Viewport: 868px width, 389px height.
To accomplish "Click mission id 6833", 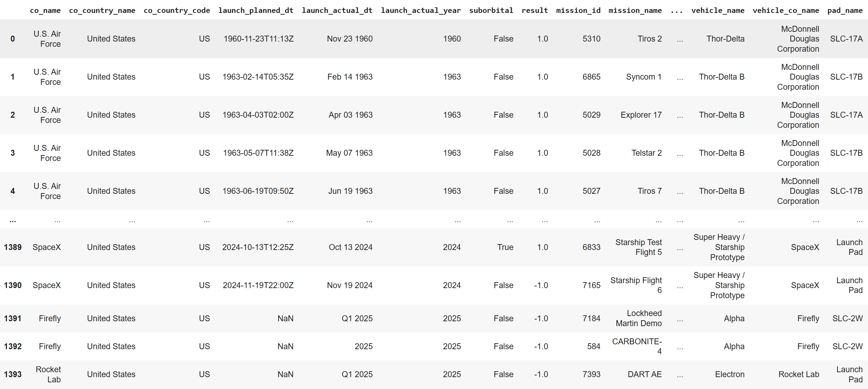I will (x=591, y=247).
